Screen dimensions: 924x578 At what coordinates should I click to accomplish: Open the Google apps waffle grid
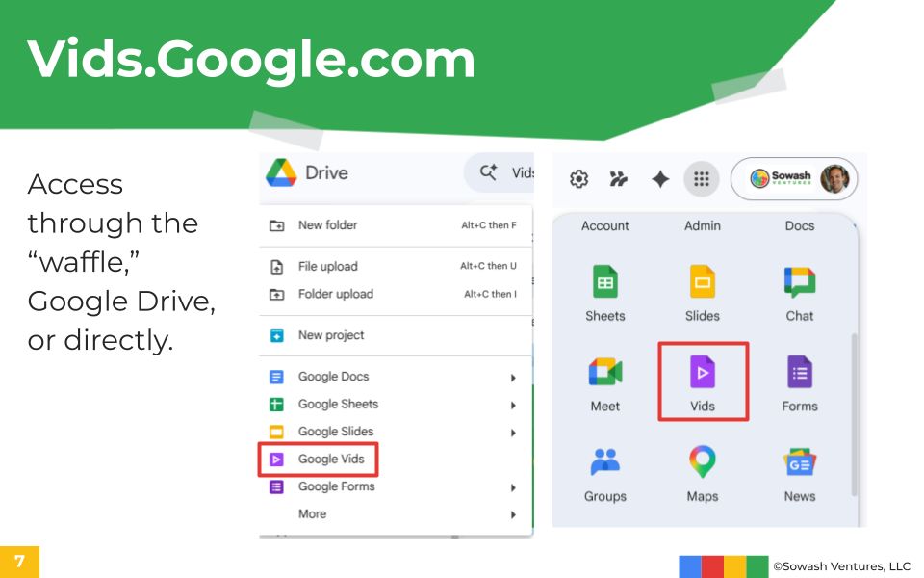point(702,179)
